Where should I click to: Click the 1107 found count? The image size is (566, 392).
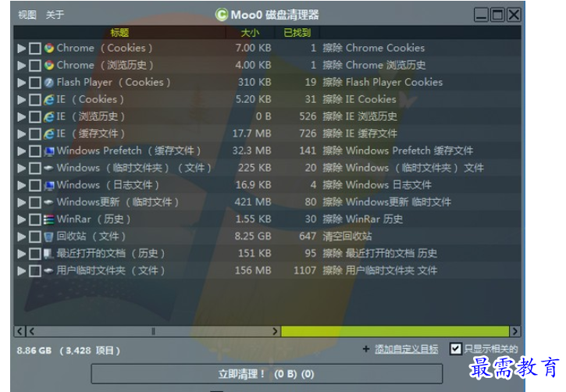(x=305, y=271)
